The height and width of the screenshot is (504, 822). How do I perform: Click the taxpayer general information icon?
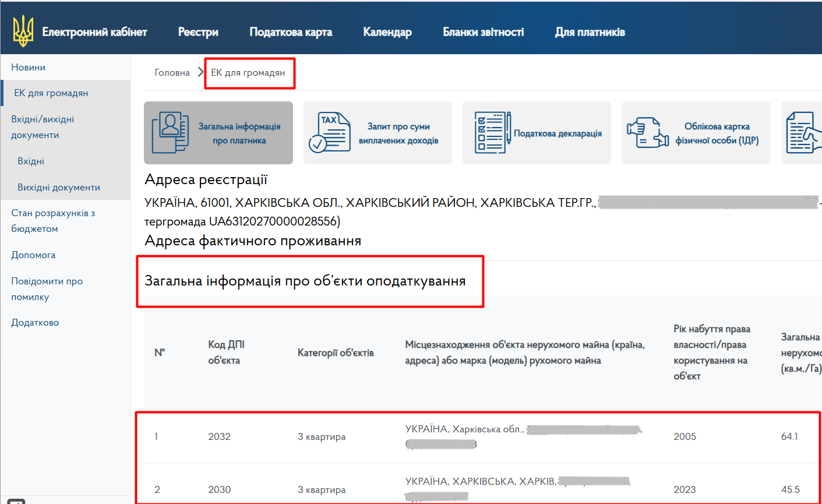[170, 133]
